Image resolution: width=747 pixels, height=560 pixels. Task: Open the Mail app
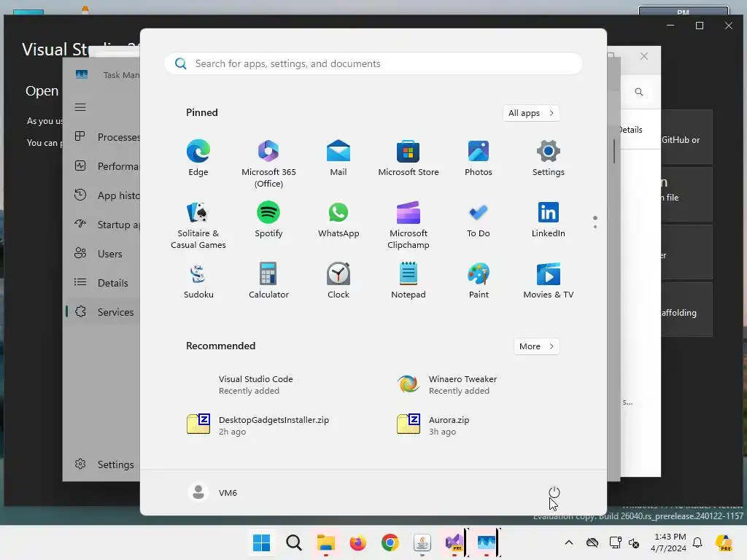pyautogui.click(x=338, y=157)
